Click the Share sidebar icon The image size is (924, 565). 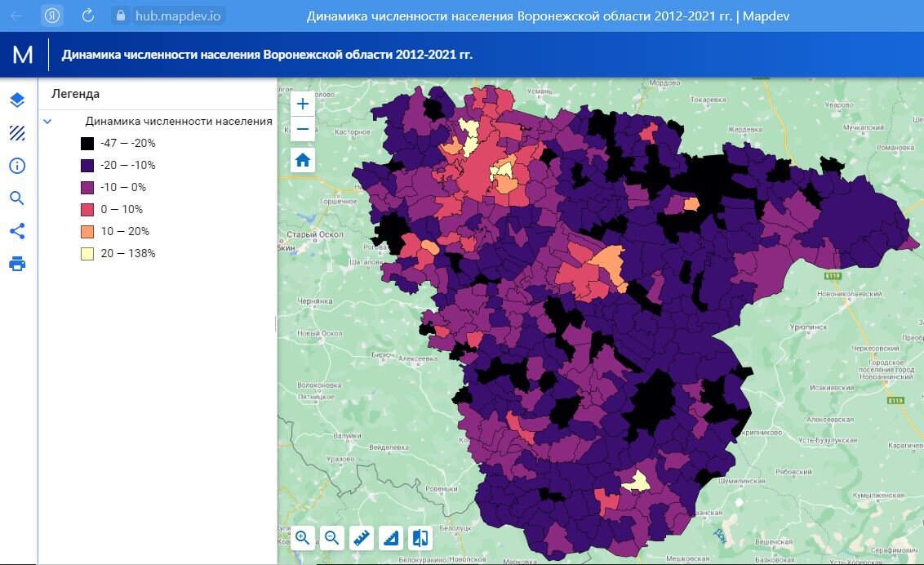pyautogui.click(x=17, y=231)
